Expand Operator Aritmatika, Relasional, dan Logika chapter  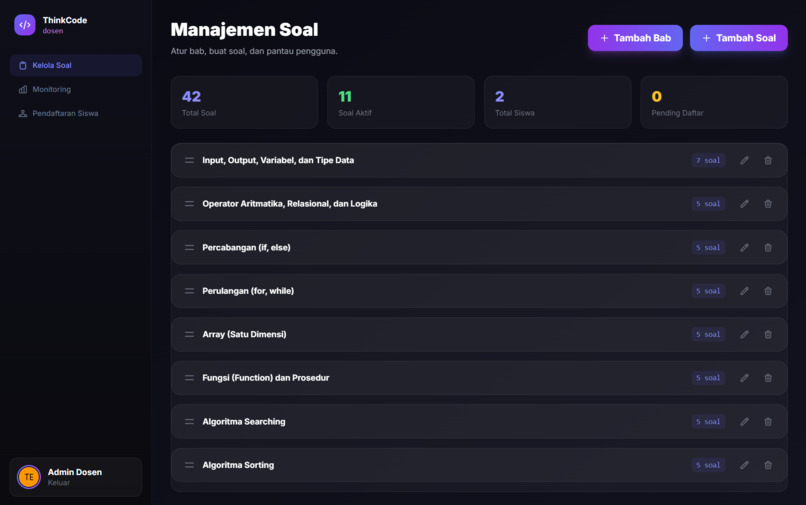tap(479, 204)
